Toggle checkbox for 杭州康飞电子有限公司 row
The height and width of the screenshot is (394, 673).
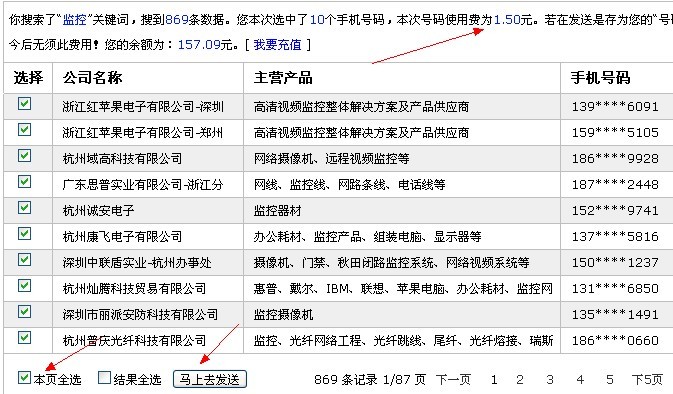click(24, 233)
